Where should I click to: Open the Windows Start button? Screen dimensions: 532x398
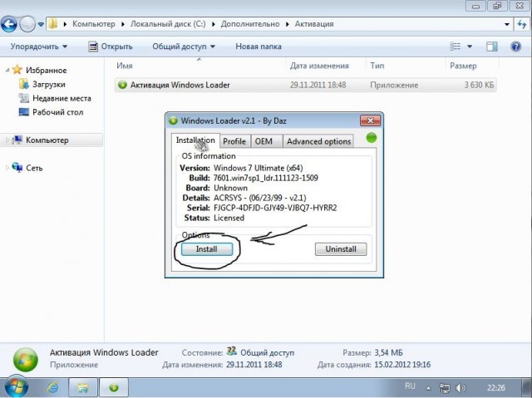[x=17, y=387]
